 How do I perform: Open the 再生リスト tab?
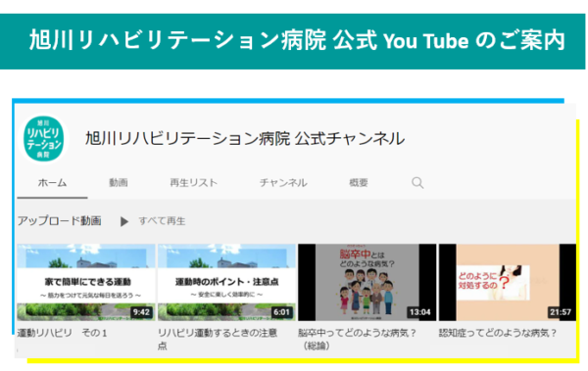pyautogui.click(x=193, y=182)
